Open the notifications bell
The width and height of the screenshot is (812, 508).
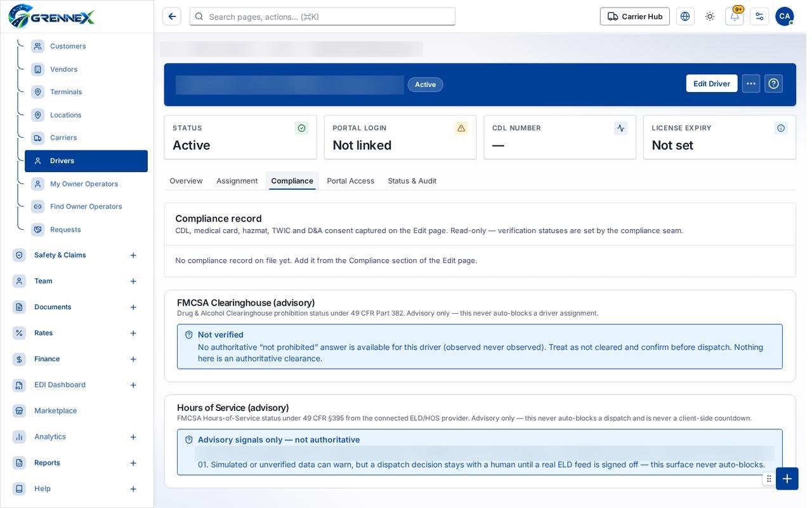[735, 17]
